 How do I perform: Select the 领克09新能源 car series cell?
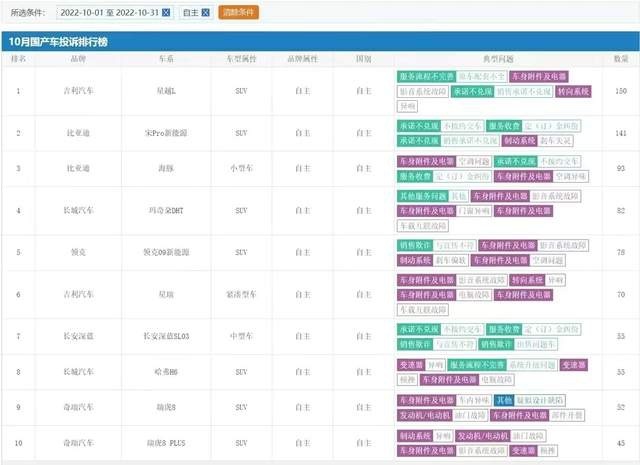[166, 252]
